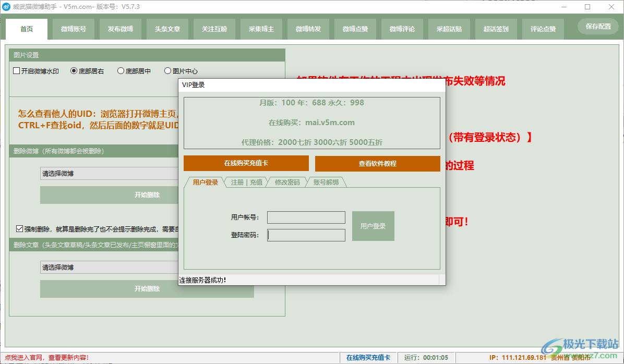Click 点我进入官网 link in status bar

[x=46, y=358]
